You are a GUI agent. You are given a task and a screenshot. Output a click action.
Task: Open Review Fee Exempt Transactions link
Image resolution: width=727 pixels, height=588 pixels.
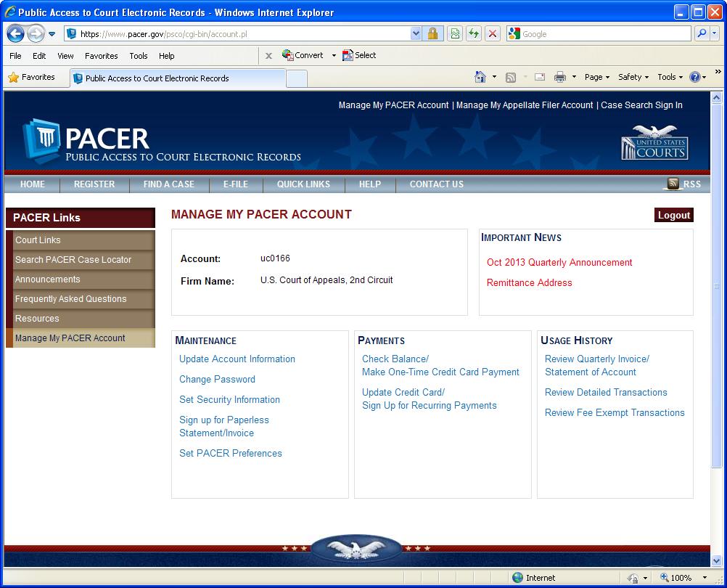coord(615,413)
